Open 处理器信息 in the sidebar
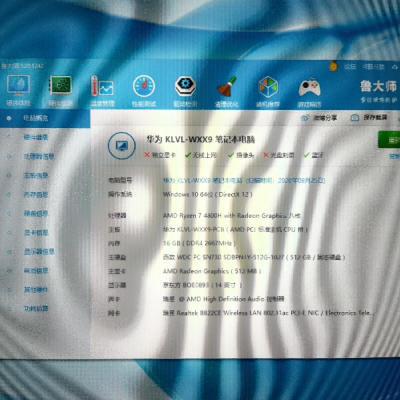 pyautogui.click(x=39, y=156)
